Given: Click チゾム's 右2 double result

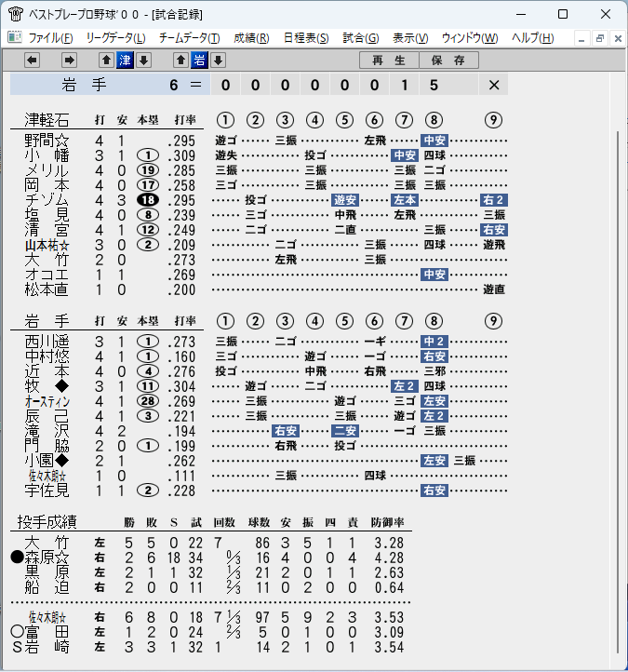Looking at the screenshot, I should pyautogui.click(x=493, y=200).
